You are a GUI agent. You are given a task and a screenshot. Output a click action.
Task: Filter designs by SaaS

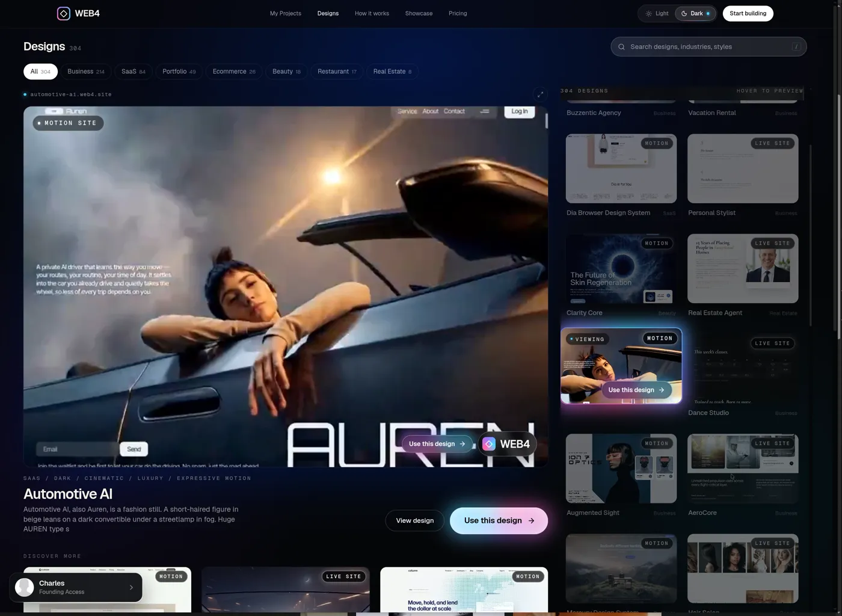134,72
